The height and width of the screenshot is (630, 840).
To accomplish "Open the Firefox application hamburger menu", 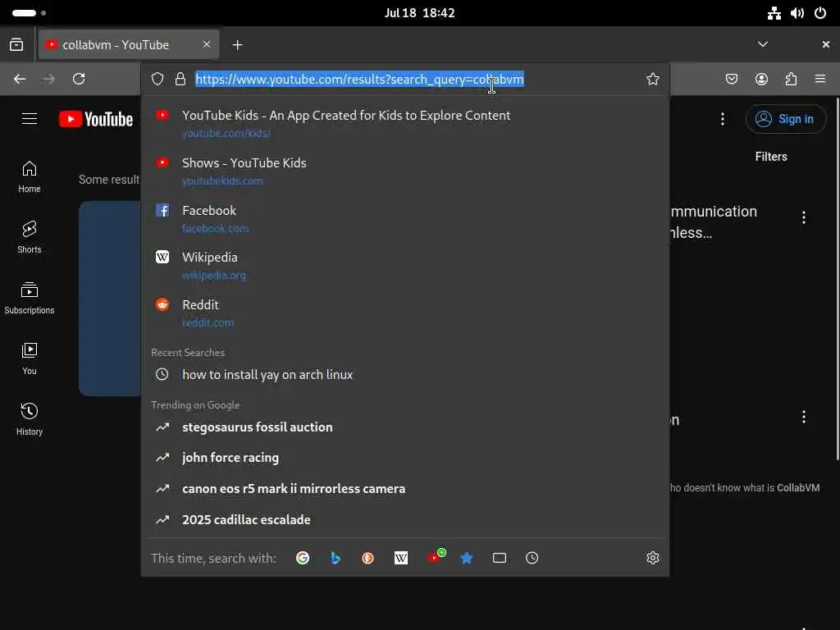I will [820, 79].
